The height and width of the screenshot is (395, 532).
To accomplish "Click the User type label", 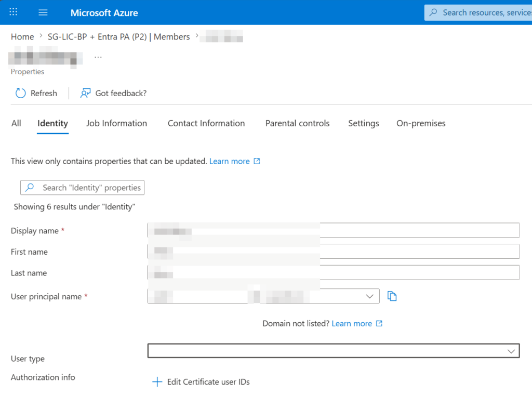I will (28, 359).
